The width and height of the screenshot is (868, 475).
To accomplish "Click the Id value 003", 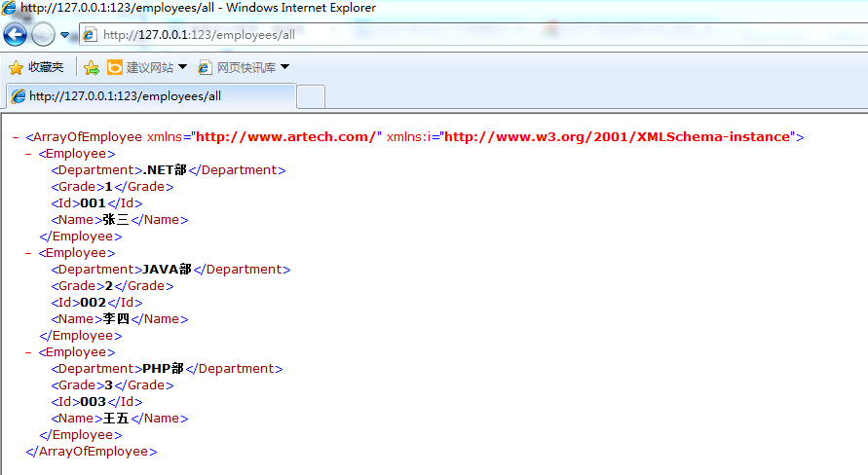I will [93, 402].
